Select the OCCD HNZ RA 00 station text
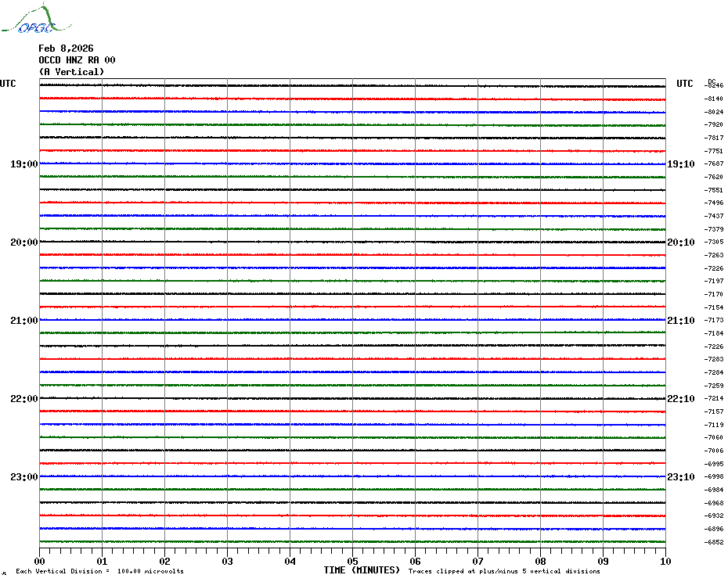The width and height of the screenshot is (728, 582). tap(77, 60)
